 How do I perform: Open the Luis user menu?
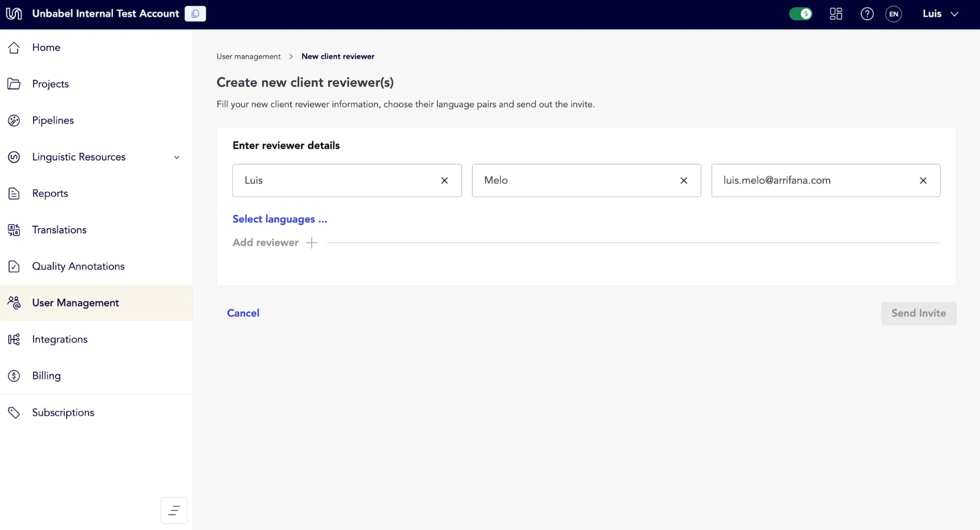[x=941, y=14]
